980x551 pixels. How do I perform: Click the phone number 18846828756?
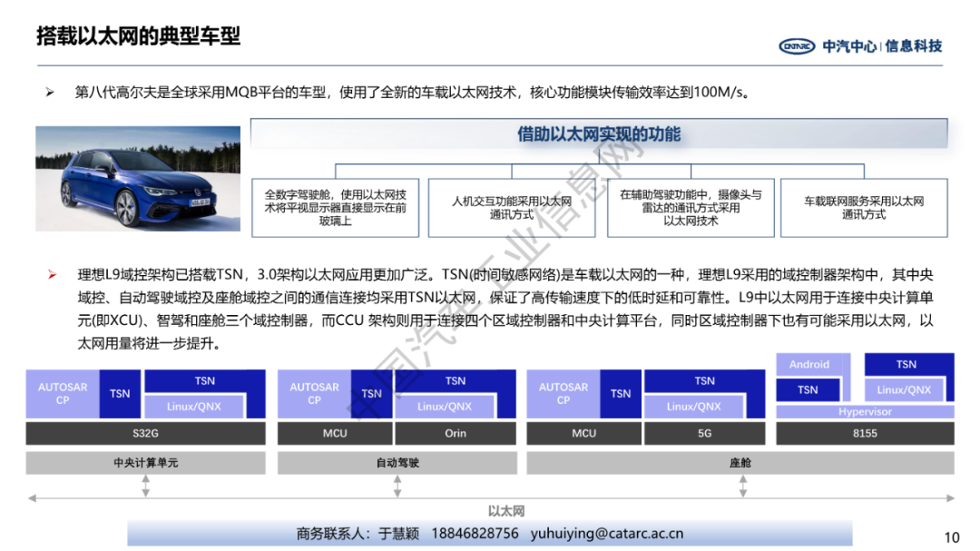pyautogui.click(x=475, y=534)
